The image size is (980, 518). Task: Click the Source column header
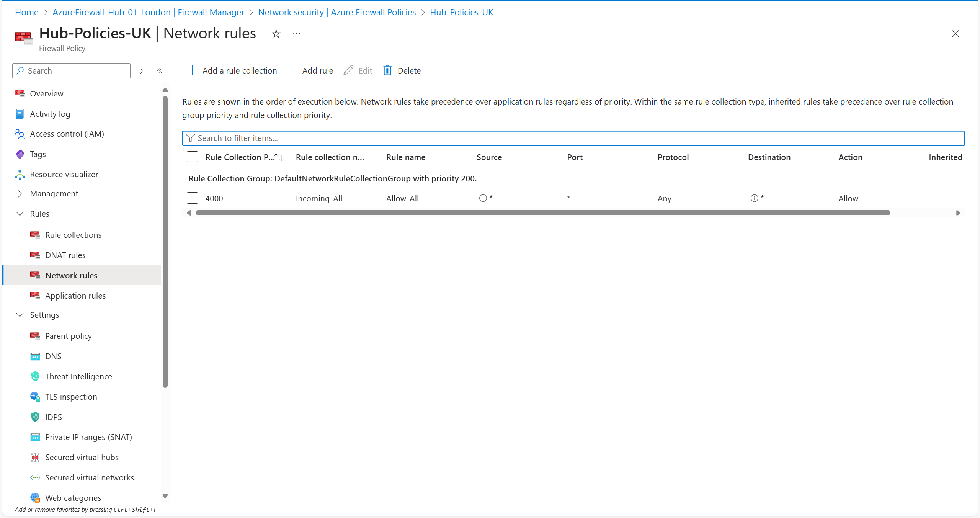tap(489, 157)
